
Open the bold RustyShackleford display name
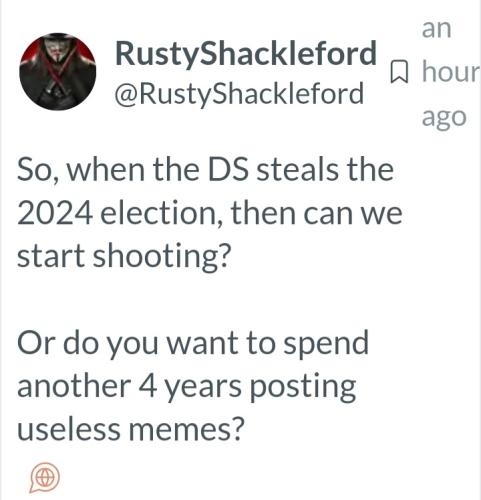point(246,53)
